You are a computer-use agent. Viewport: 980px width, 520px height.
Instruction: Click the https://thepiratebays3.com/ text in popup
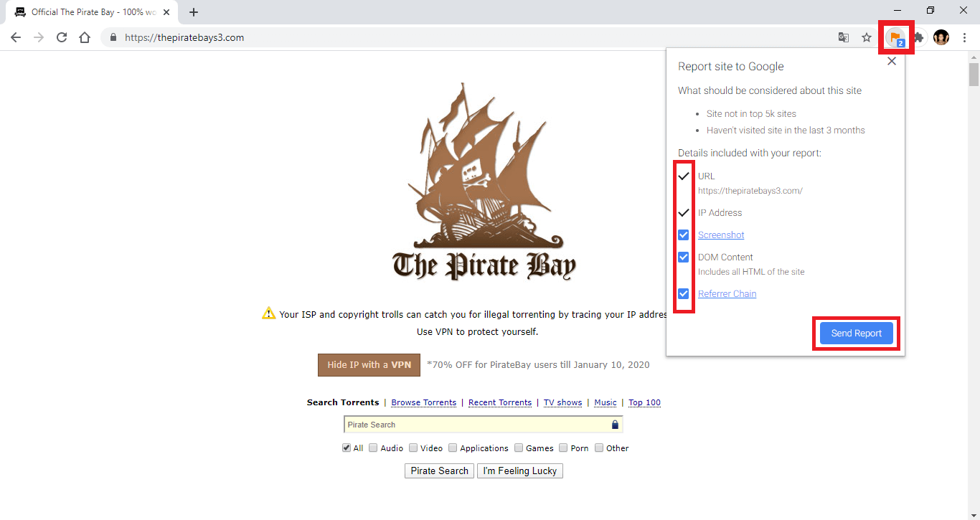[750, 191]
